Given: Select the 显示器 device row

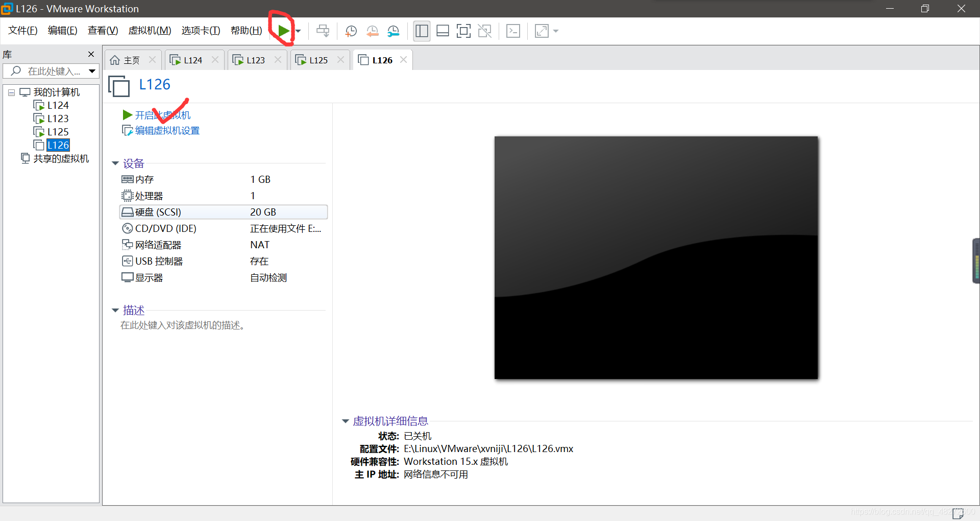Looking at the screenshot, I should click(x=224, y=277).
